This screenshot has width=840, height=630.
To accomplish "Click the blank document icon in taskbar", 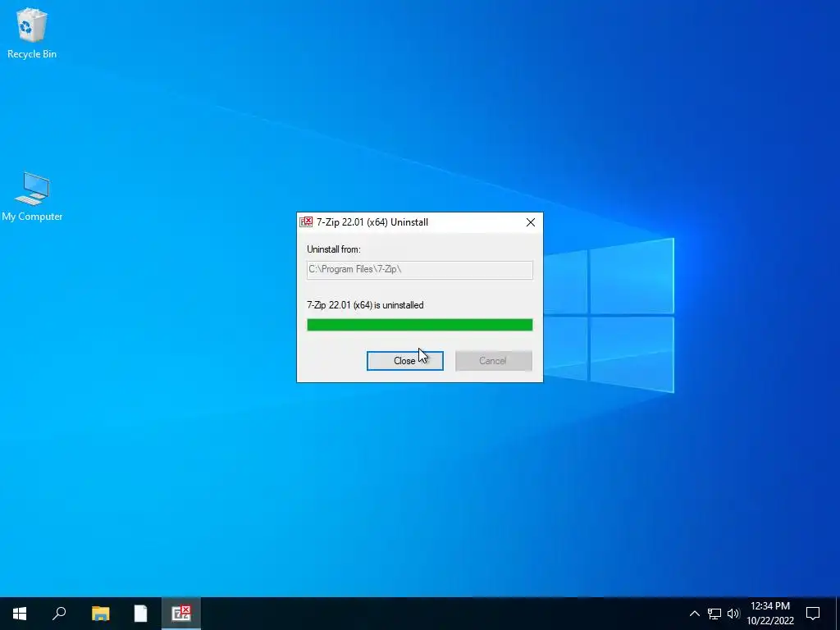I will [x=140, y=614].
